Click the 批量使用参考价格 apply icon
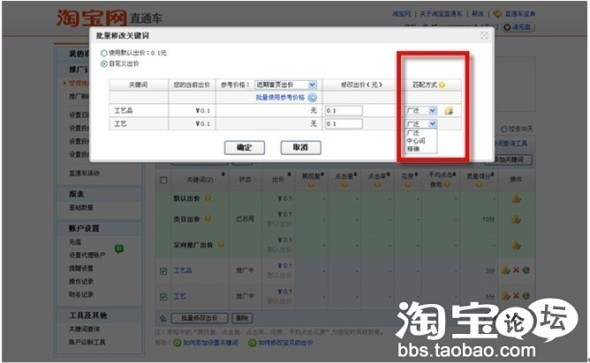Screen dimensions: 590x363 (312, 97)
